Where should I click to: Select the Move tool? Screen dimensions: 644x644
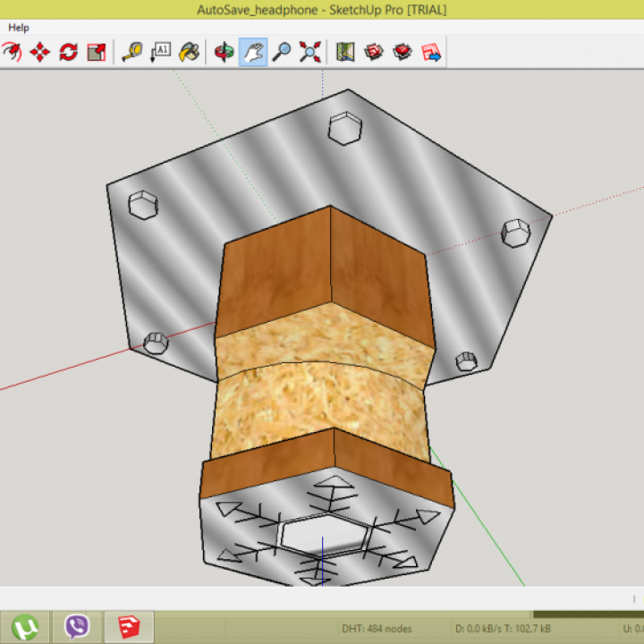39,52
